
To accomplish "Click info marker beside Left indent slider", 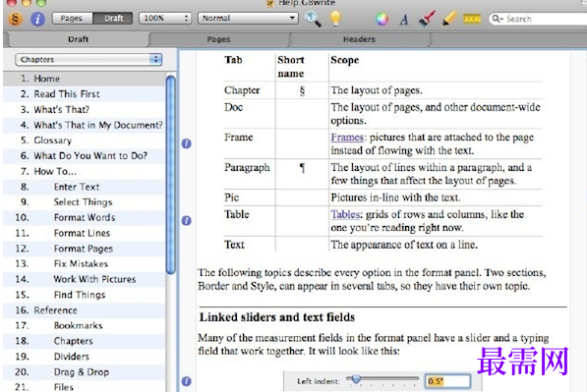I will pyautogui.click(x=187, y=381).
